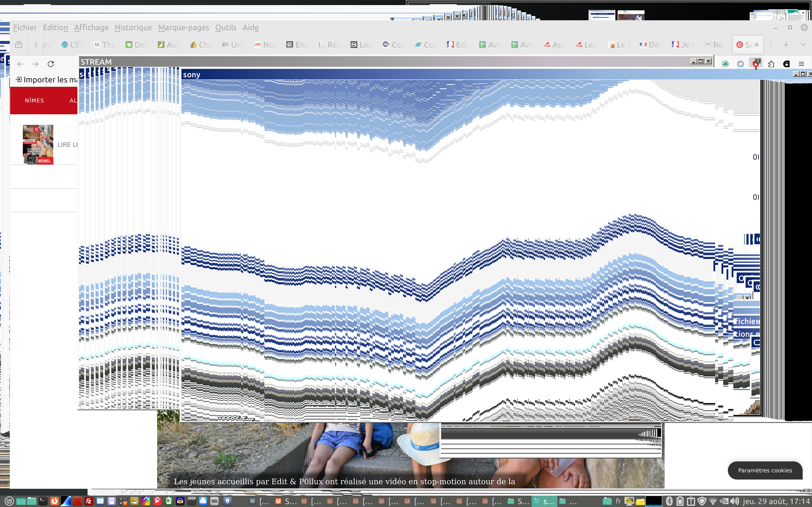Toggle the fr keyboard layout indicator
Screen dimensions: 812x507
618,501
